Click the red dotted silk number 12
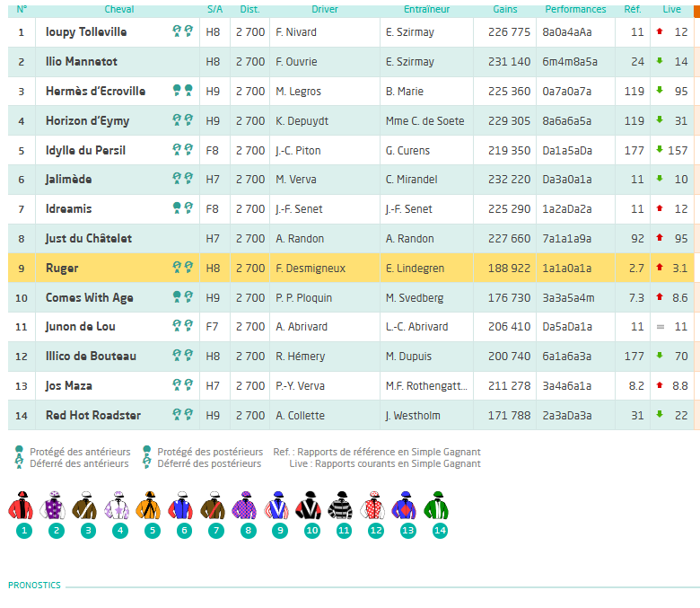The width and height of the screenshot is (700, 608). pos(372,506)
